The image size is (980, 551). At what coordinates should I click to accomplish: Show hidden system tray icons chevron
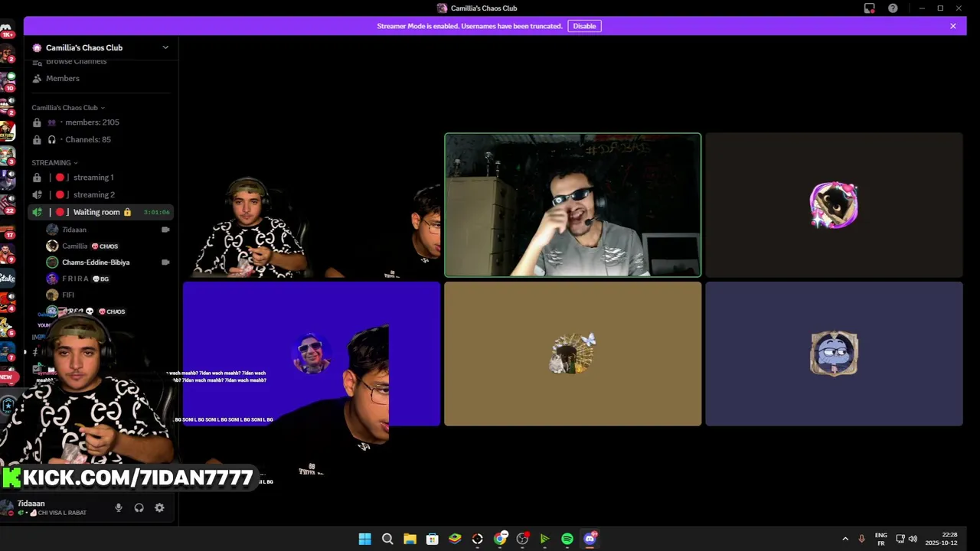click(x=845, y=539)
